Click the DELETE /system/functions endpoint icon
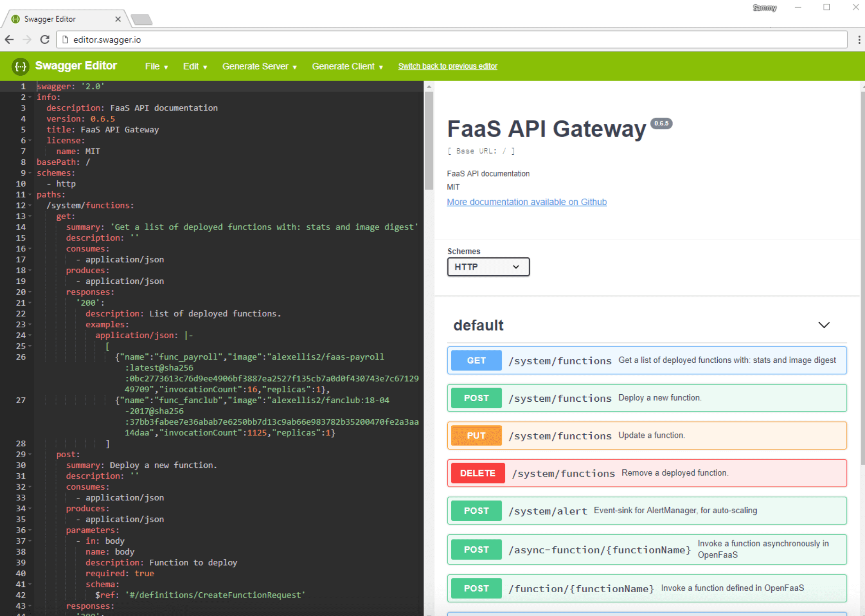 (477, 473)
